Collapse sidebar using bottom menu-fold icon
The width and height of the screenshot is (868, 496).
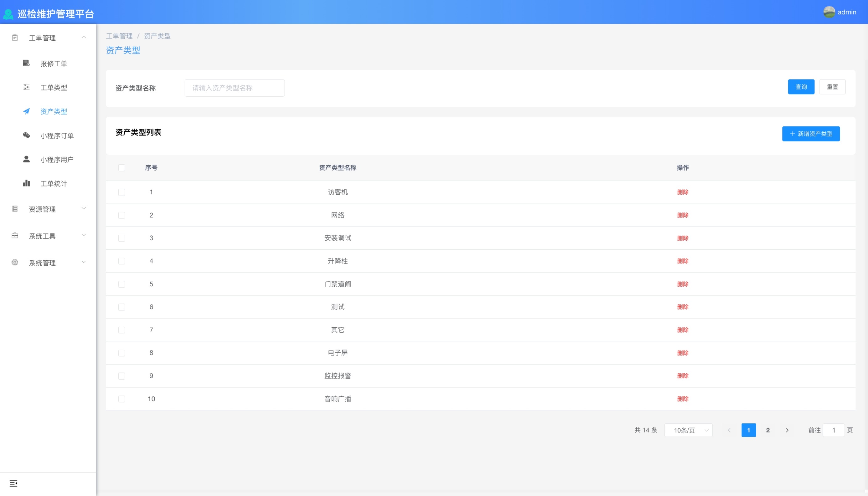pyautogui.click(x=13, y=483)
